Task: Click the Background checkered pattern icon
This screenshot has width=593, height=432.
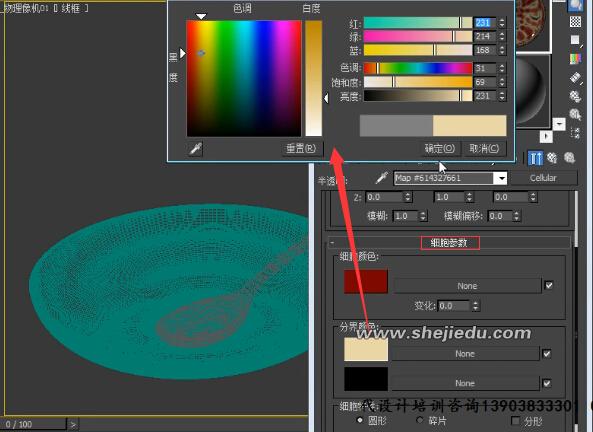Action: (575, 21)
